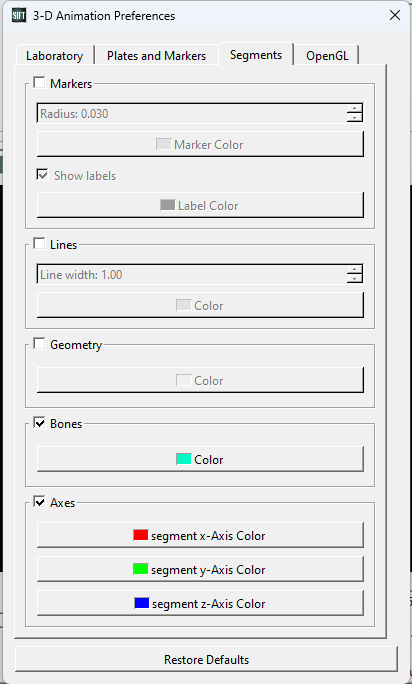
Task: Click the green segment y-Axis Color swatch
Action: point(141,569)
